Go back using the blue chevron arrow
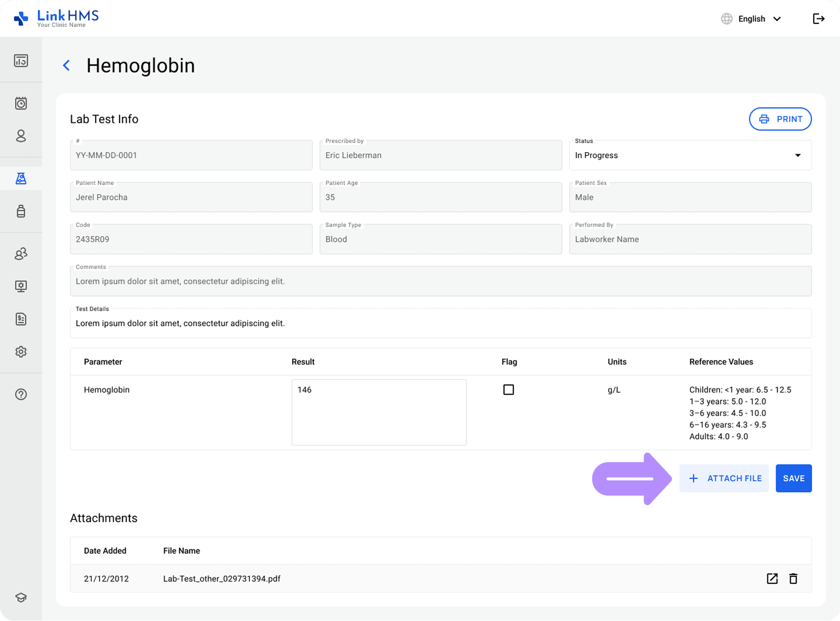The width and height of the screenshot is (840, 621). [67, 66]
